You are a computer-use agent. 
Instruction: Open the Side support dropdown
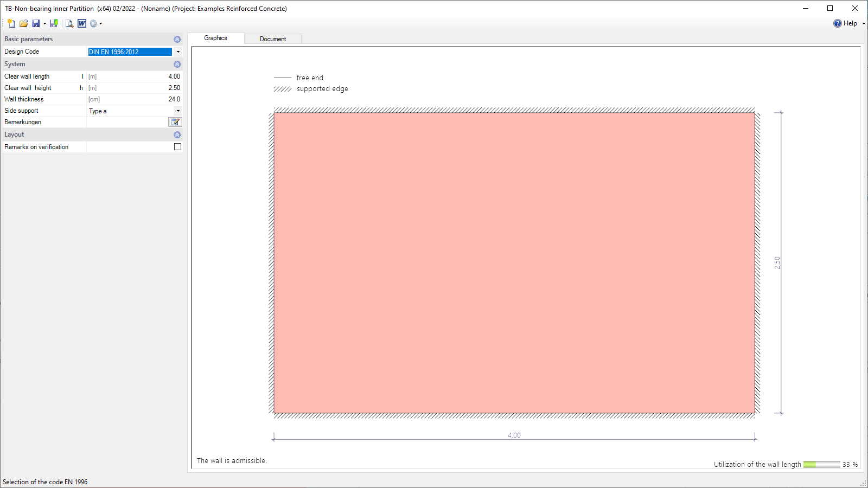click(178, 111)
